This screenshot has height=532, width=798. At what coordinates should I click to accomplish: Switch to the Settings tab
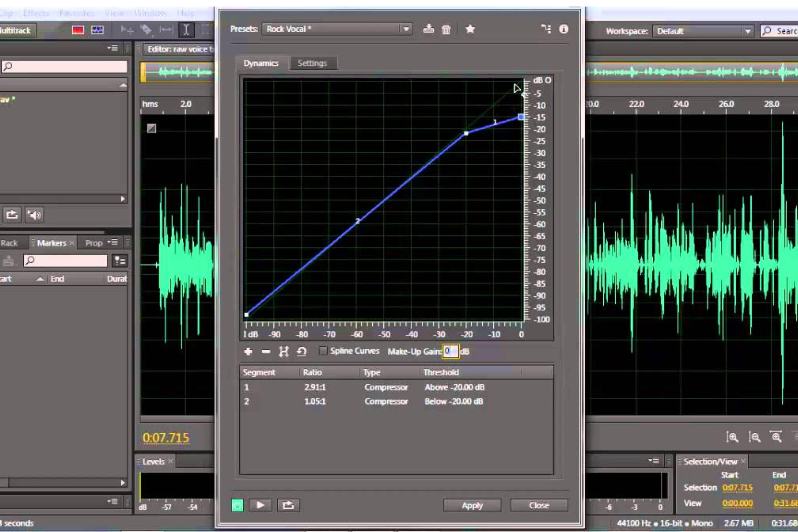pos(312,63)
